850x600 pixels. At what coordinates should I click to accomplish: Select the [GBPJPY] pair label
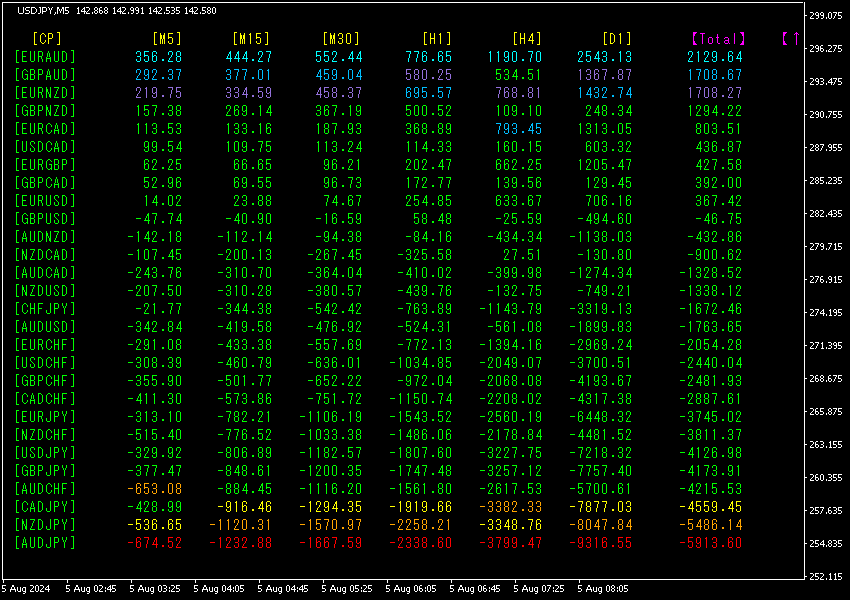coord(45,470)
